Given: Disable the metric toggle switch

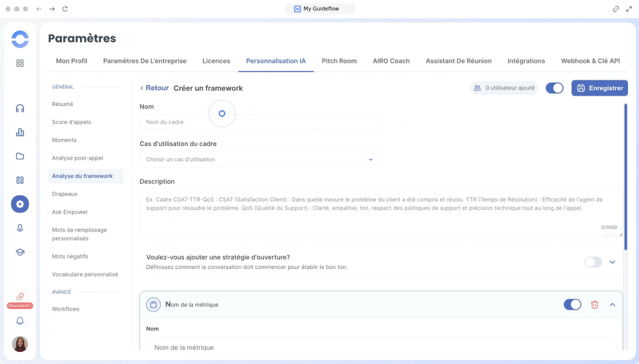Looking at the screenshot, I should (x=572, y=304).
